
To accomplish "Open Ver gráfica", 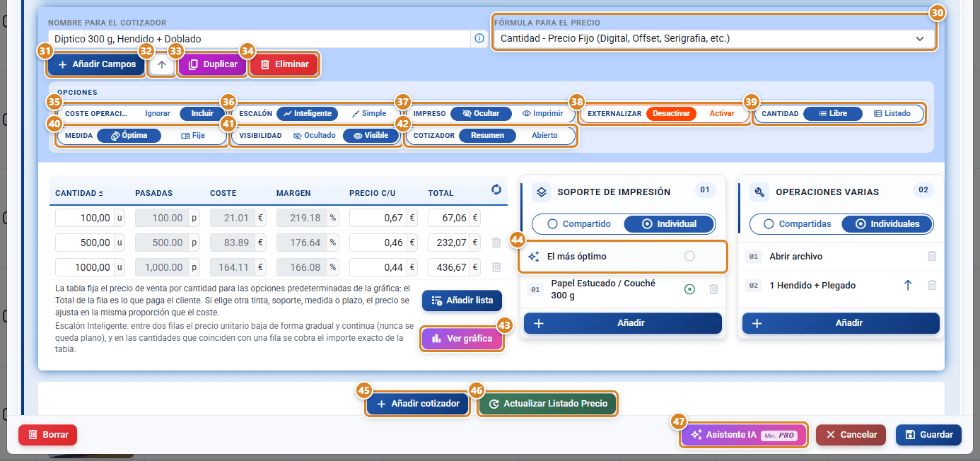I will [x=462, y=339].
